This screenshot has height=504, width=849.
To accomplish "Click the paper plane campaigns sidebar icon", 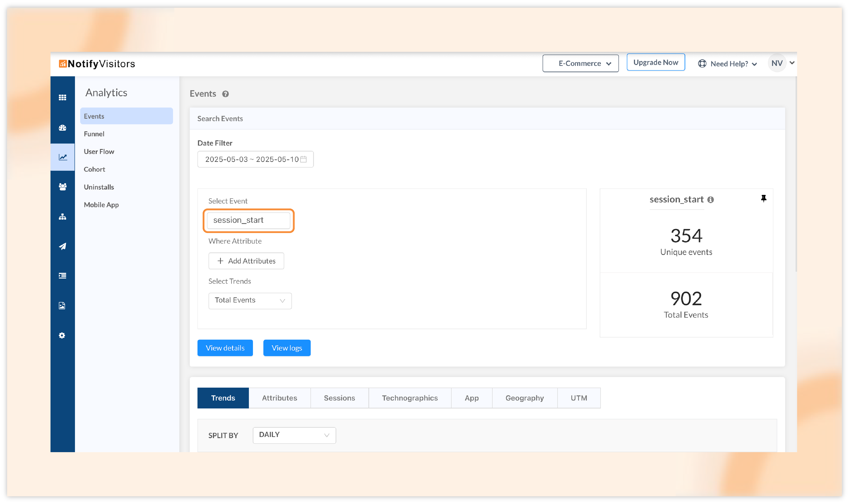I will [x=62, y=246].
